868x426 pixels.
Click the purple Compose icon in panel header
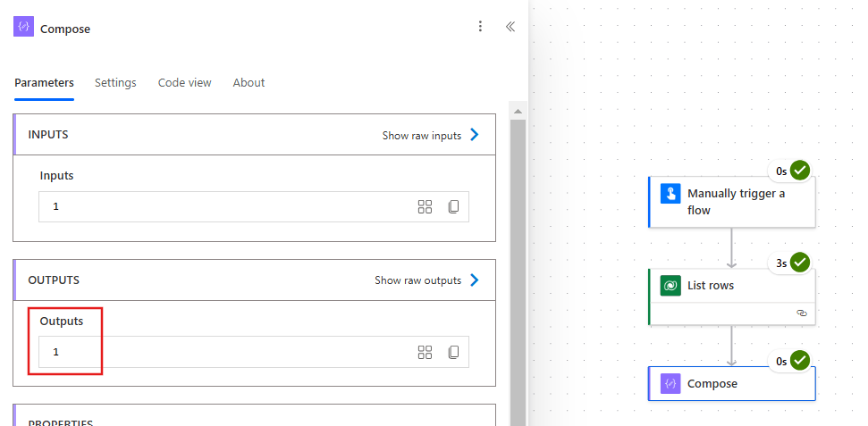coord(23,27)
